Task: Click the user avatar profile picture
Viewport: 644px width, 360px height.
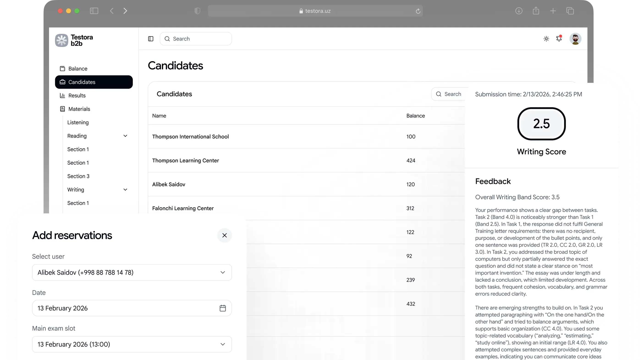Action: 575,39
